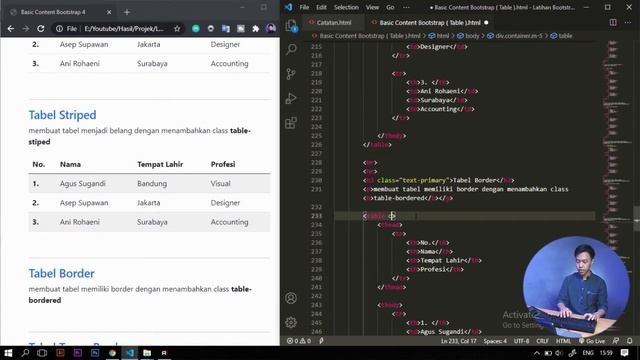Click the file info icon in address bar

60,29
